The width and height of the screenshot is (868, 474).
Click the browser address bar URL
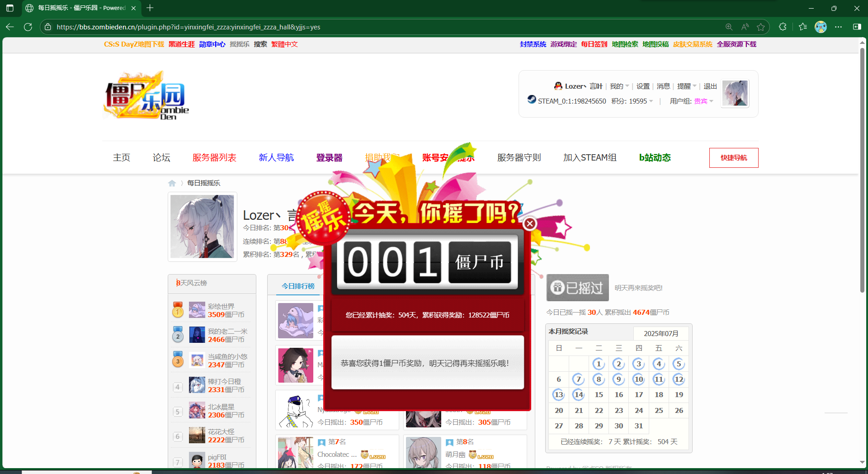(188, 27)
